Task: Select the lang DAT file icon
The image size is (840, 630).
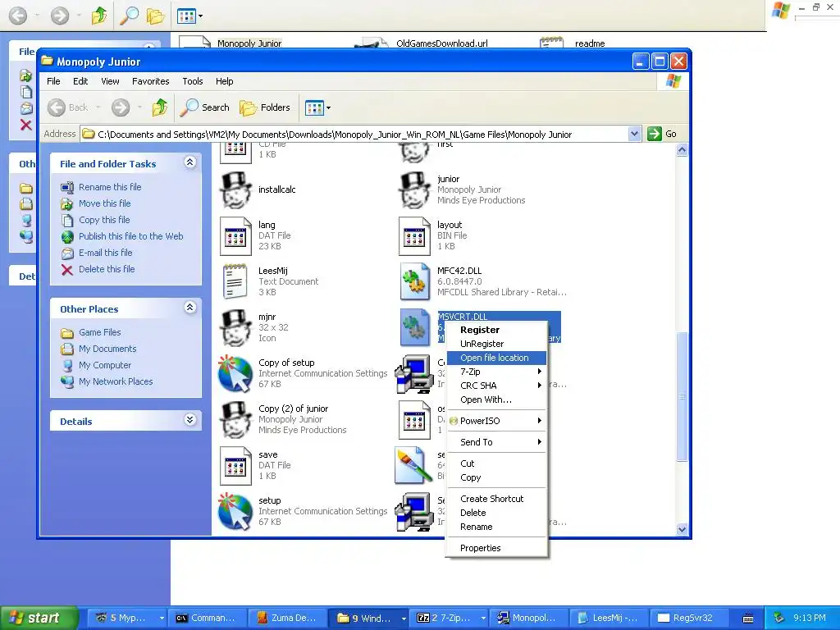Action: coord(235,236)
